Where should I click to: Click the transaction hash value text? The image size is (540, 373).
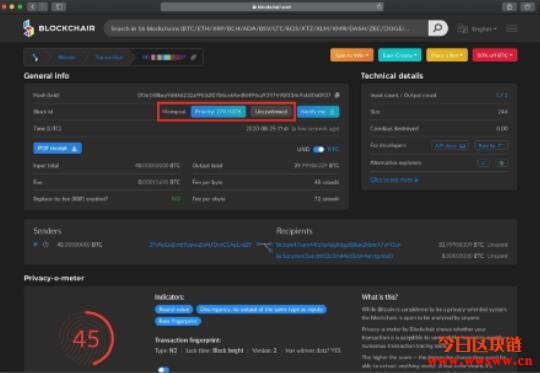coord(234,95)
